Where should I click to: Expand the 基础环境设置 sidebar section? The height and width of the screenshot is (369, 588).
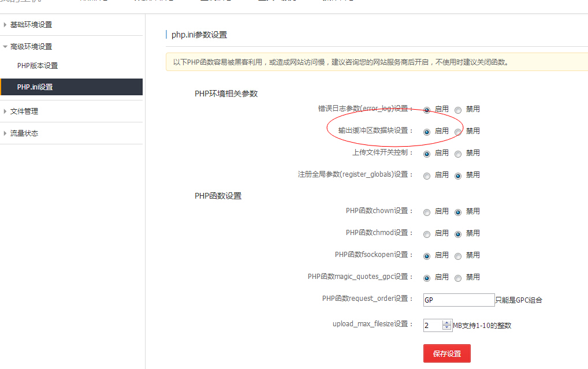(31, 25)
